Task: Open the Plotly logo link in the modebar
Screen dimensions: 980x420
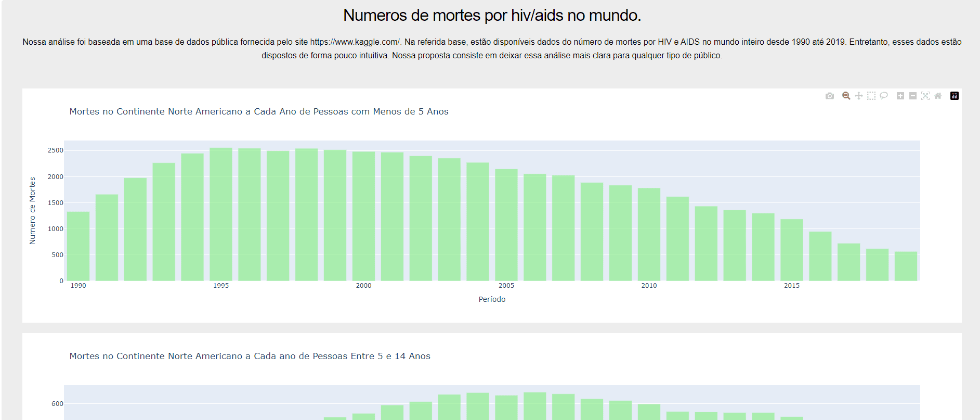Action: pos(955,96)
